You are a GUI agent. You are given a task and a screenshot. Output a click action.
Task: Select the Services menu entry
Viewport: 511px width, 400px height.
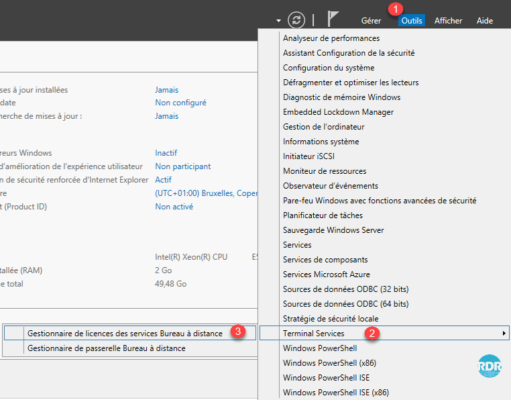coord(297,245)
